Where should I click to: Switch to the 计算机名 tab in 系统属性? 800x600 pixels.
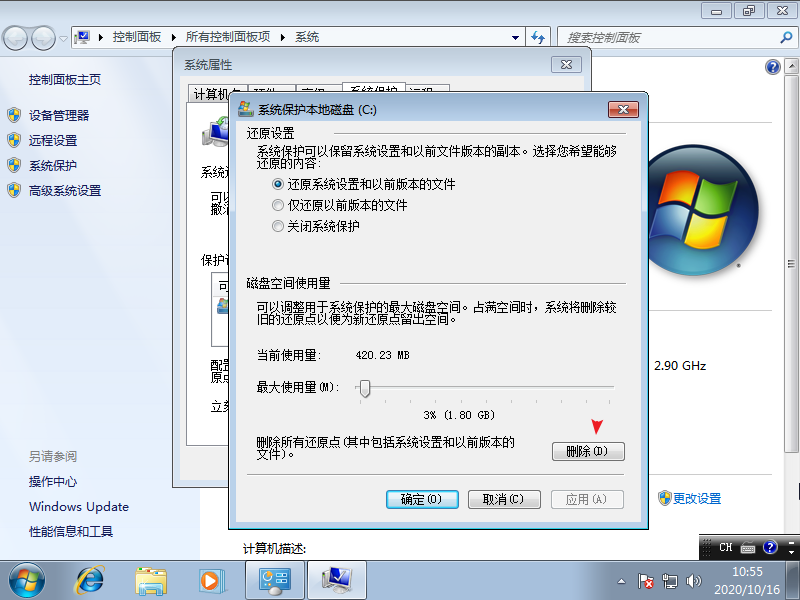pyautogui.click(x=216, y=94)
